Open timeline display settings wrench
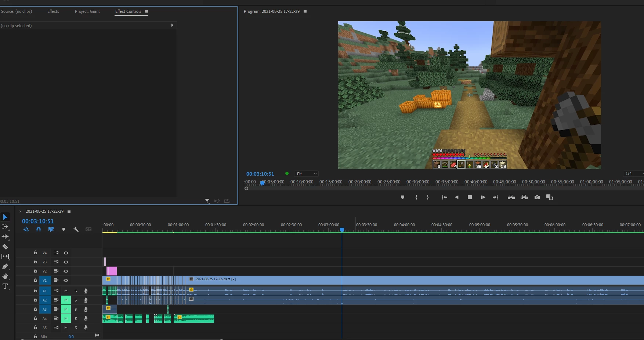Screen dimensions: 644x340 click(76, 229)
